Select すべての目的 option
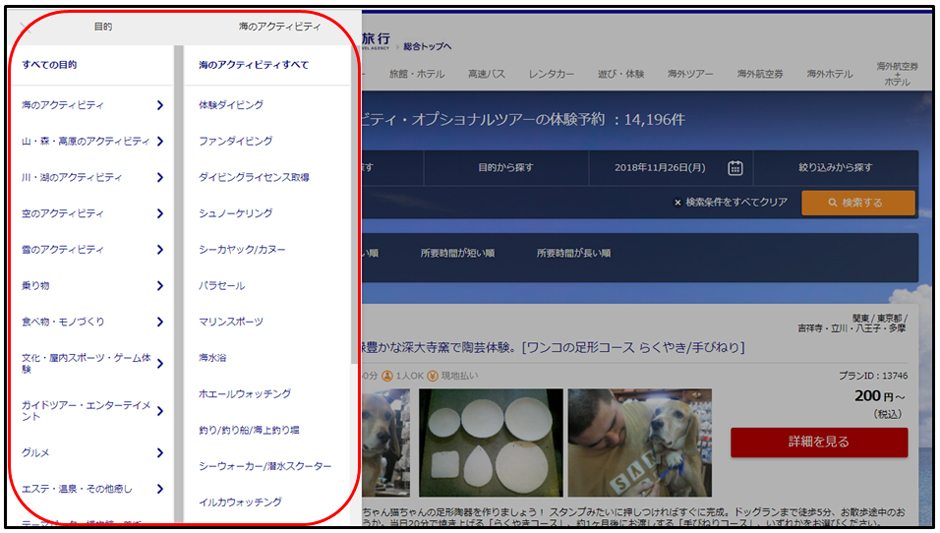 [x=50, y=65]
